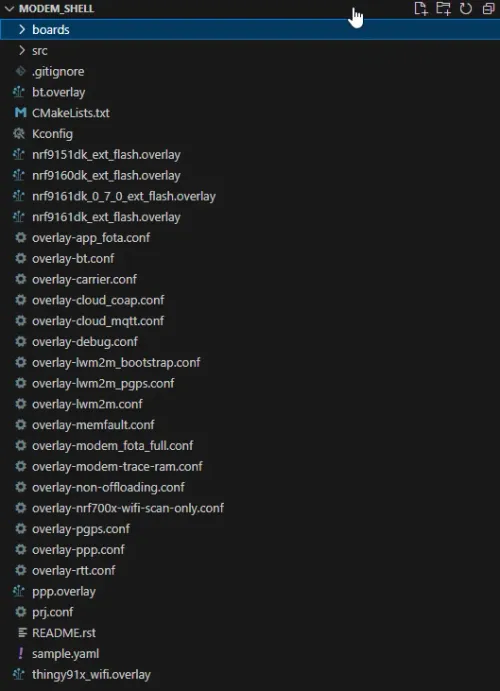Click the Kconfig gear icon

click(19, 134)
